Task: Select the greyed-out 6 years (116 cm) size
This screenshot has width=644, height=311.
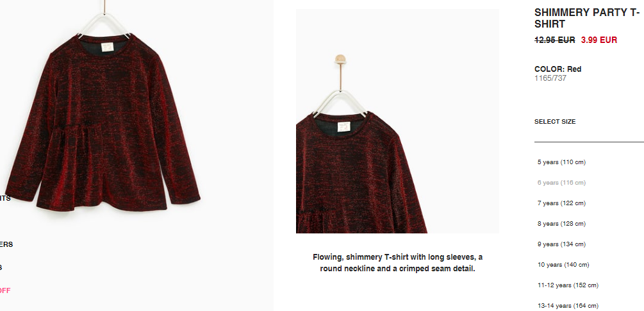Action: point(561,183)
